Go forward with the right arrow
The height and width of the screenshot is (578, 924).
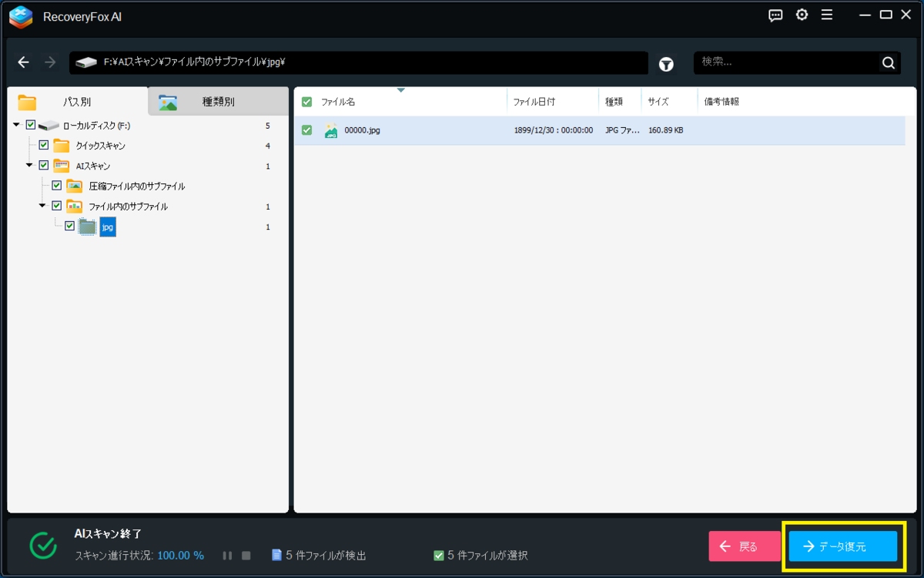click(x=50, y=62)
